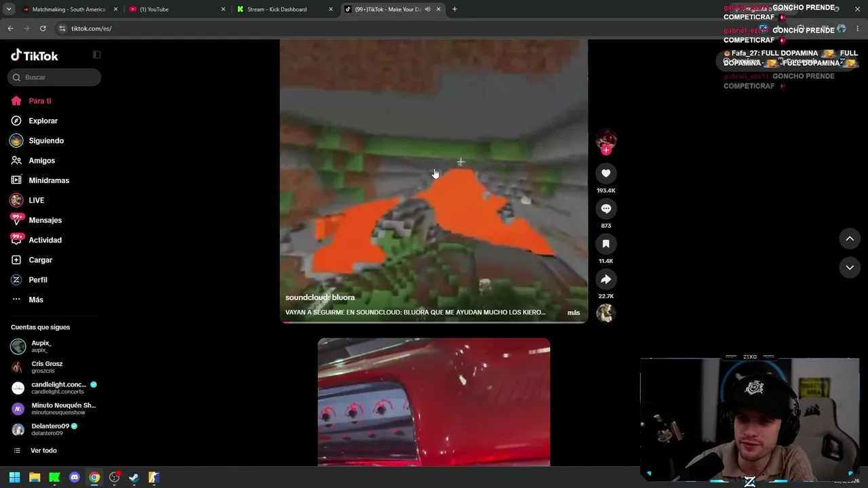Open the Kick app on the taskbar
Image resolution: width=868 pixels, height=488 pixels.
coord(54,477)
